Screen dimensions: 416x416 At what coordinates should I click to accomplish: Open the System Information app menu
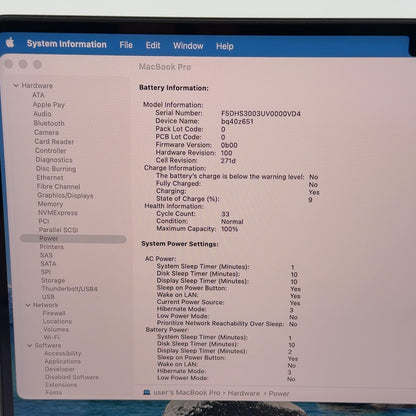click(67, 44)
